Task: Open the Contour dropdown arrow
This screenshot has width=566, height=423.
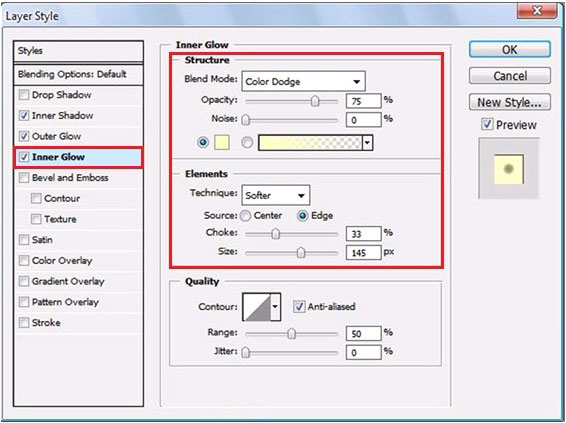Action: (275, 307)
